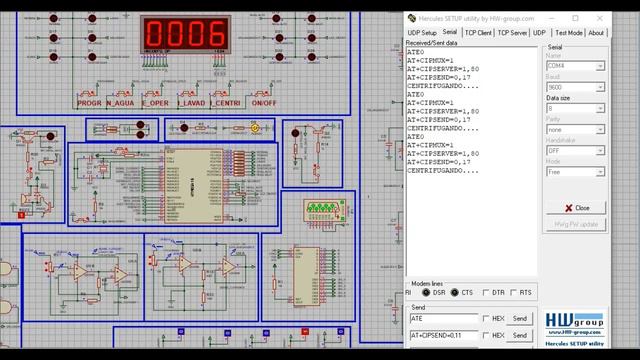The image size is (640, 360).
Task: Click the Hercules SETUP utility caption under the logo
Action: (574, 344)
